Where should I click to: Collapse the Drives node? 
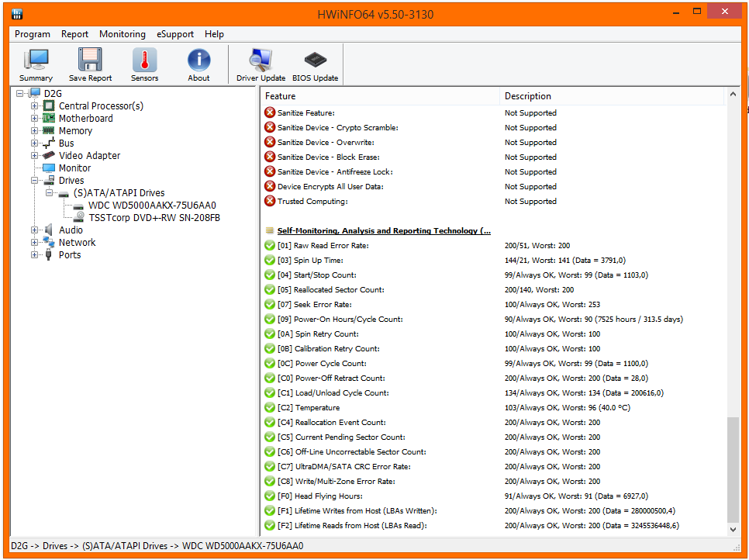tap(34, 180)
